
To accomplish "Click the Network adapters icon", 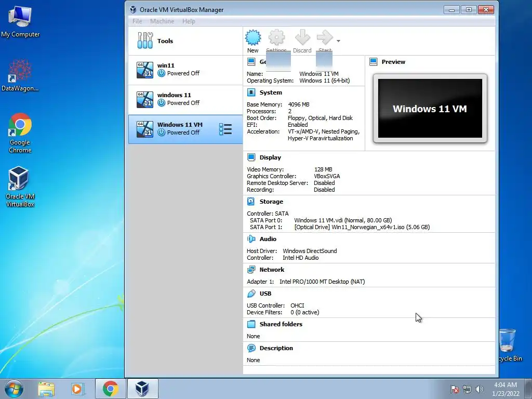I will coord(251,270).
